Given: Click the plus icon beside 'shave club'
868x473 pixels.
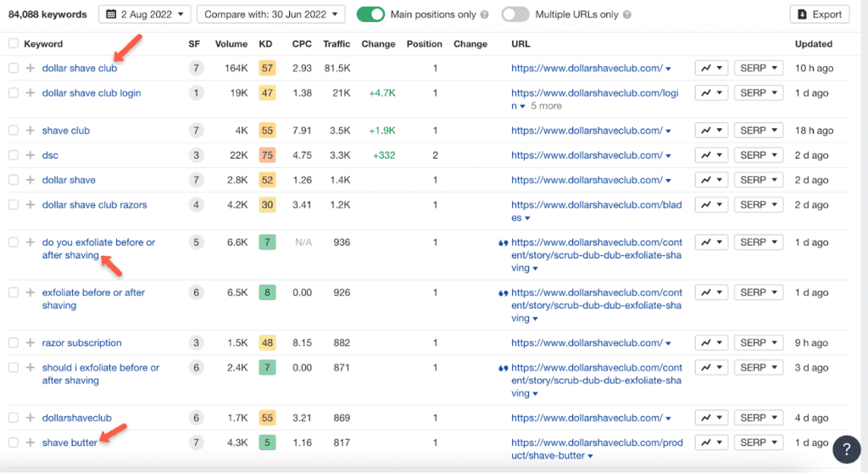Looking at the screenshot, I should 30,131.
